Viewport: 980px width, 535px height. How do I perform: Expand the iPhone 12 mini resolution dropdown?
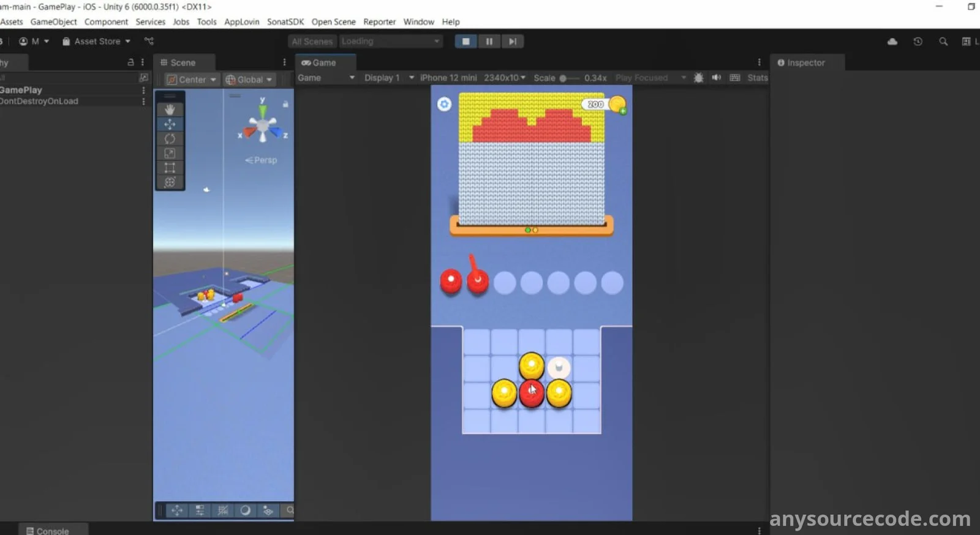tap(472, 78)
